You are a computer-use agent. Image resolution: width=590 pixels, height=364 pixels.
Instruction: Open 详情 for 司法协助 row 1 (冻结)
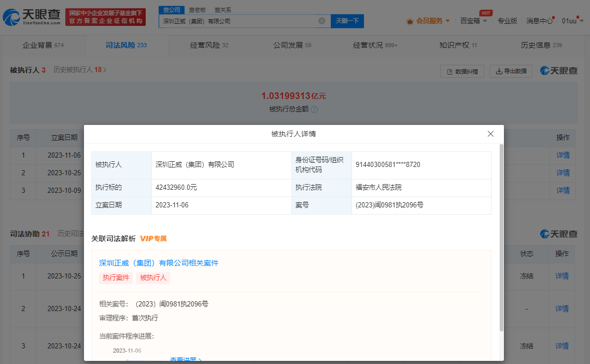tap(562, 276)
